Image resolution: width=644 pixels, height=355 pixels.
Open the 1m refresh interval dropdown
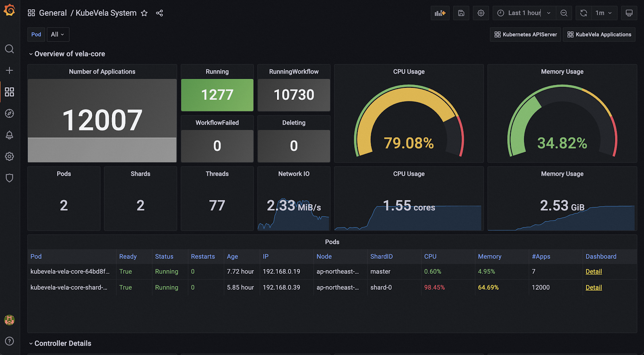tap(604, 13)
